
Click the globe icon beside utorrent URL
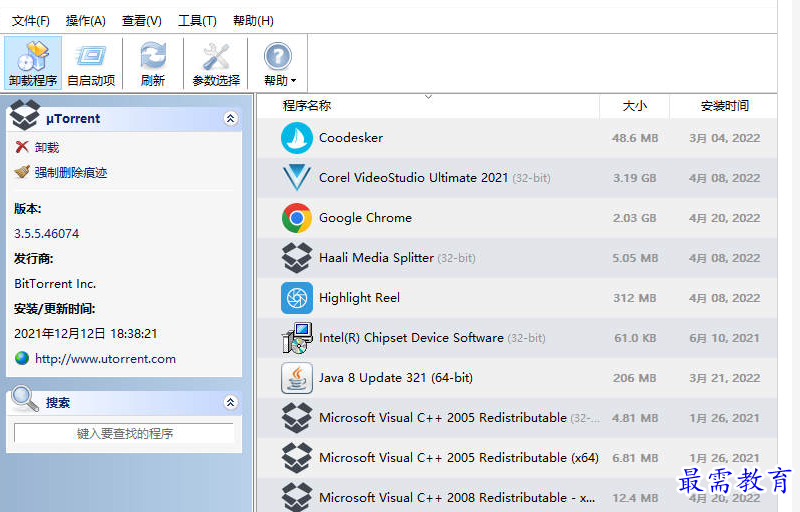click(22, 358)
